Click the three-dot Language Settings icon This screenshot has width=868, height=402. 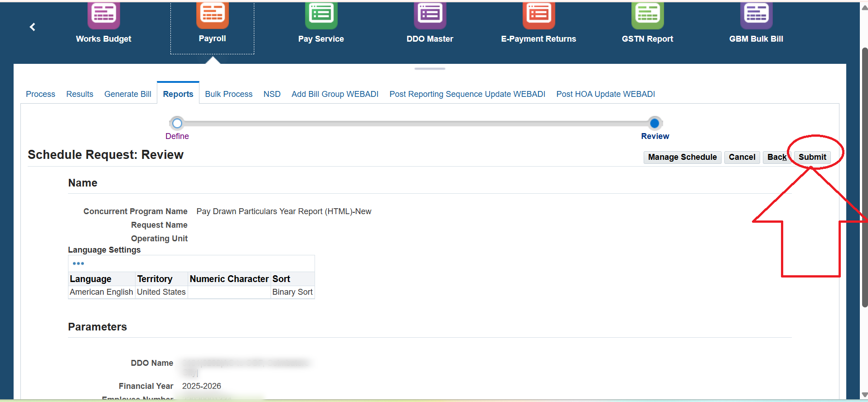point(78,263)
